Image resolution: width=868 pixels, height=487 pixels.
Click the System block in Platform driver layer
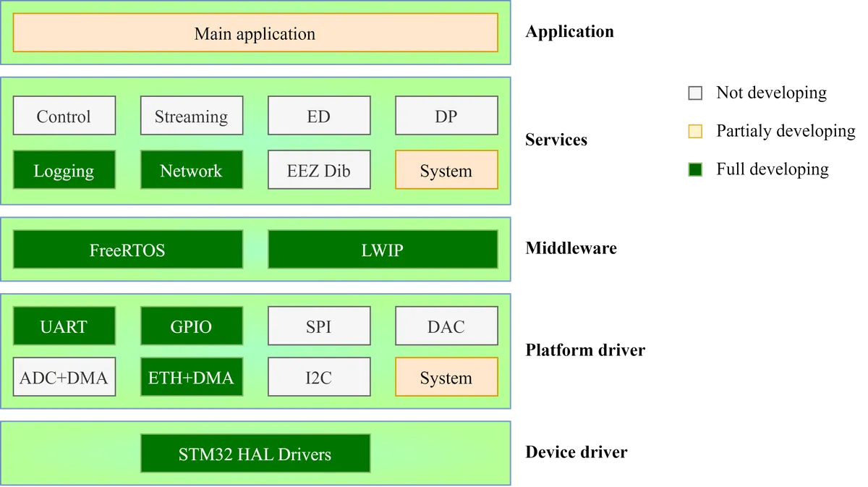[446, 377]
